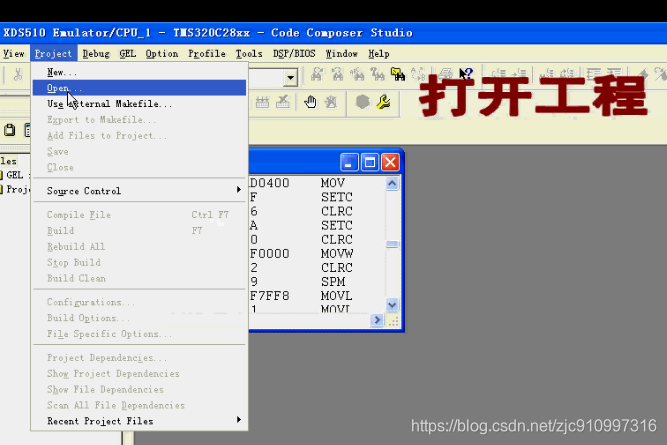
Task: Click the context Help question-arrow icon
Action: (x=466, y=74)
